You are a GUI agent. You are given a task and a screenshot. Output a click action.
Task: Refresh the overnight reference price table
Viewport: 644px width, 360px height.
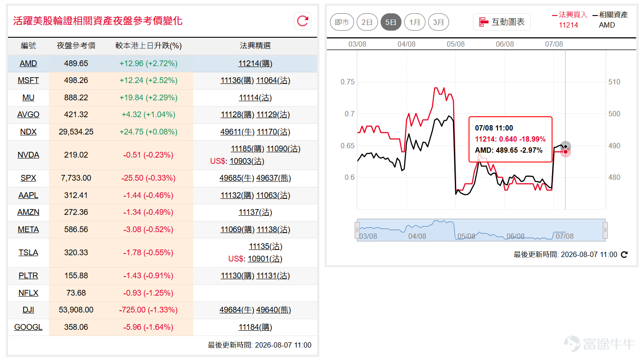point(302,21)
